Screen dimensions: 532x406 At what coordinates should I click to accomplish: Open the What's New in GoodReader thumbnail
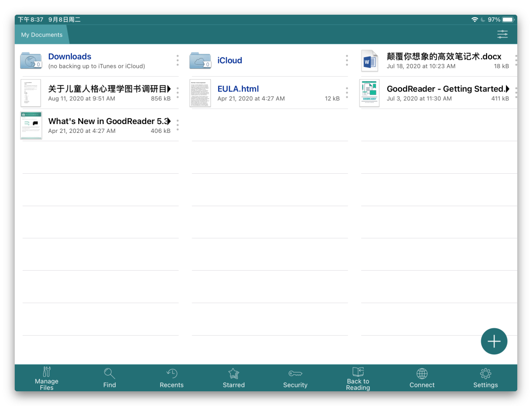point(31,125)
